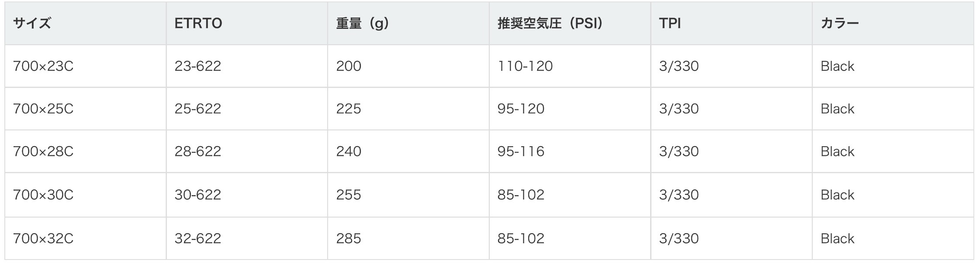Select the 700×30C size cell

coord(43,195)
